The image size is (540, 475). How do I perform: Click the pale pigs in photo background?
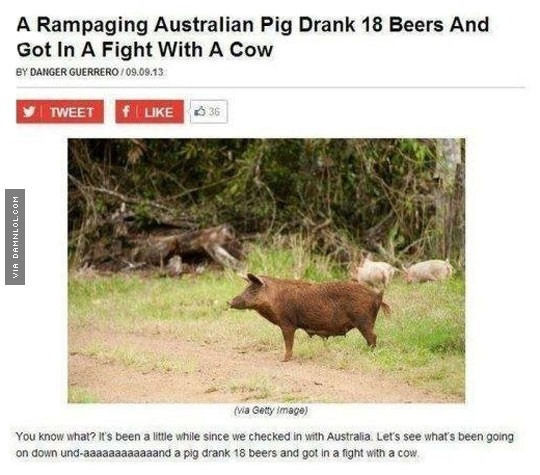(402, 271)
